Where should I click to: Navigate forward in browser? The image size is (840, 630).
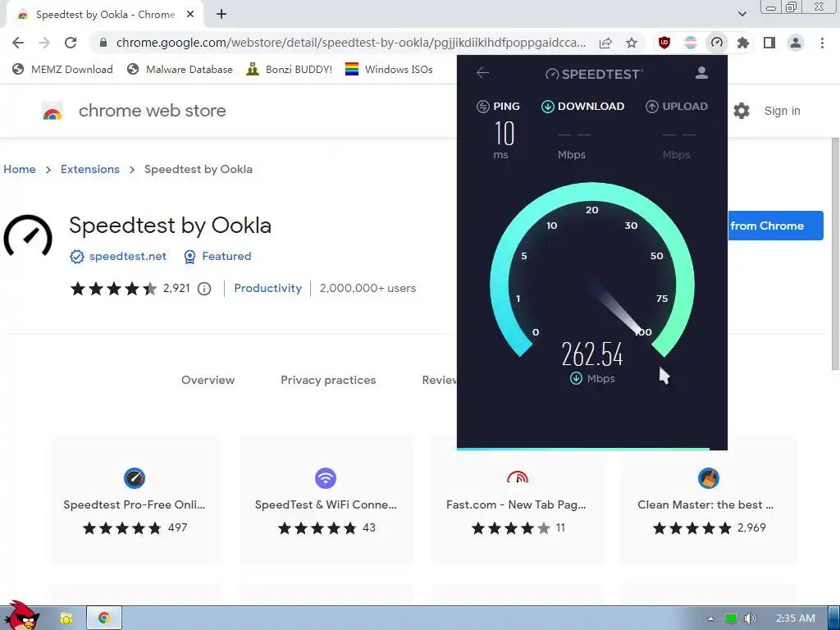coord(44,43)
